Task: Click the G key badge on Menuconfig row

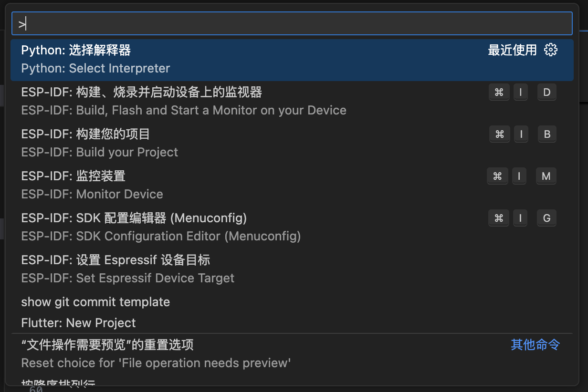Action: tap(546, 218)
